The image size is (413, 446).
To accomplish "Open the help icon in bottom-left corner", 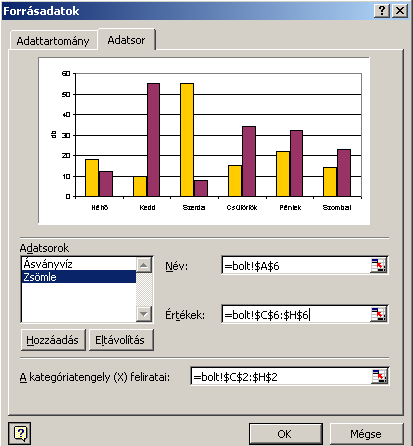I will click(20, 433).
